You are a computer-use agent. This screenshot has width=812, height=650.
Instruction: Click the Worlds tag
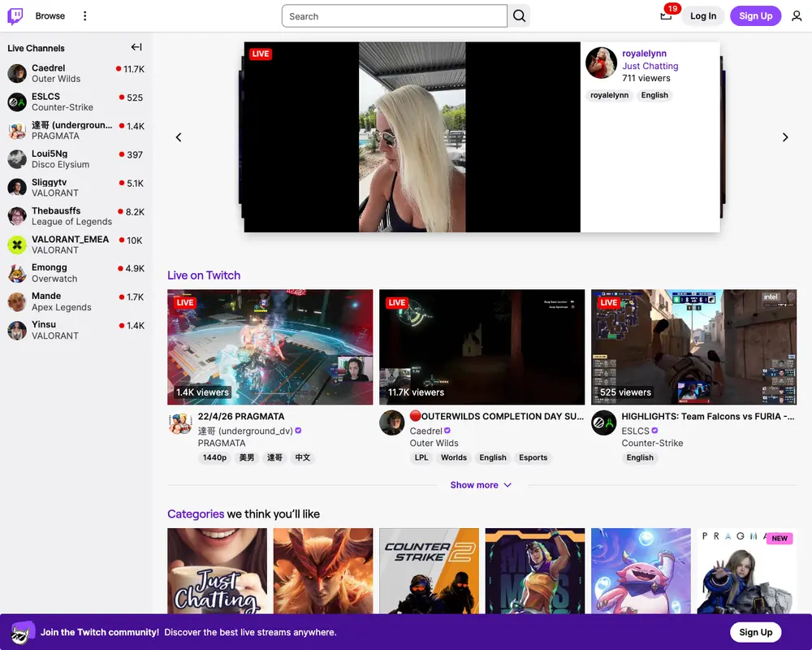coord(454,457)
